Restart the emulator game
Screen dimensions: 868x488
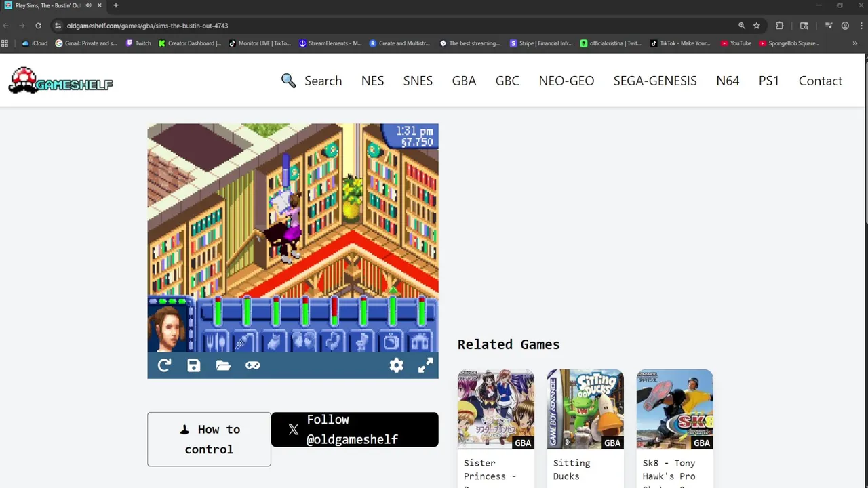pyautogui.click(x=164, y=366)
